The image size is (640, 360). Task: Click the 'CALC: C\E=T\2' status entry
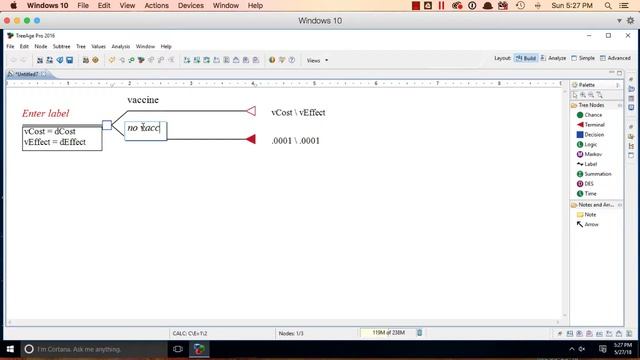[190, 333]
